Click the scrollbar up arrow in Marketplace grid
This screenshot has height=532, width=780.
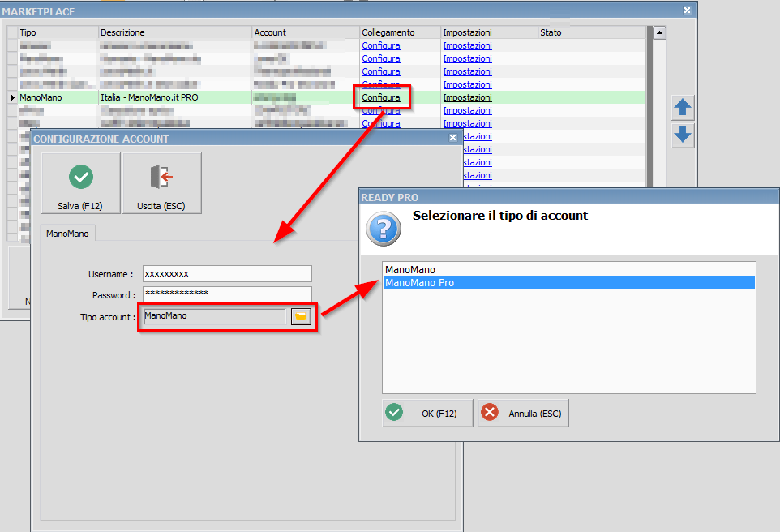coord(659,33)
